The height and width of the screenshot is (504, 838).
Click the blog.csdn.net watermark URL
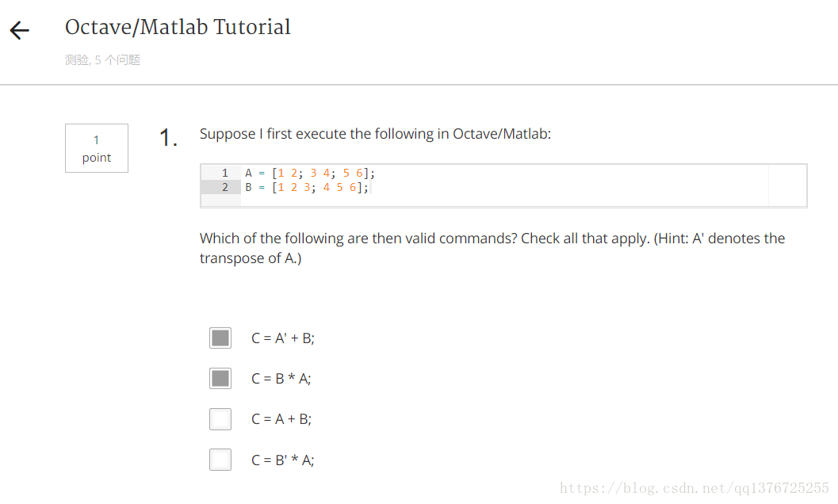point(695,488)
